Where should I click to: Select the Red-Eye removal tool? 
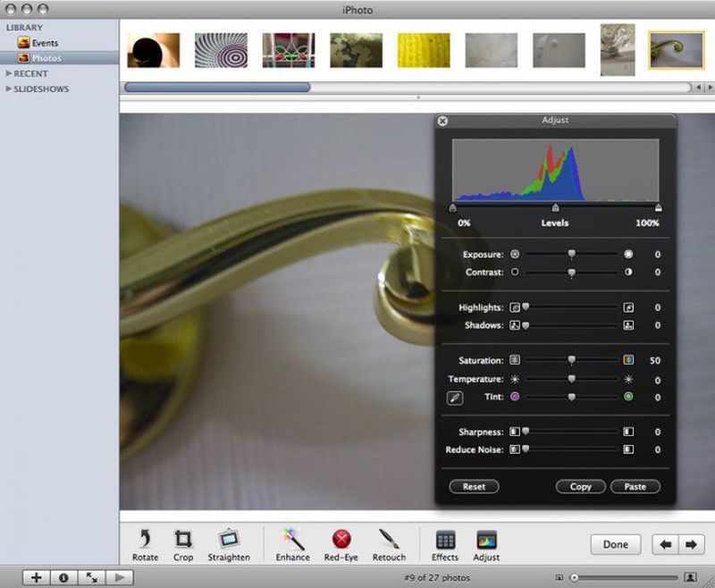coord(341,540)
